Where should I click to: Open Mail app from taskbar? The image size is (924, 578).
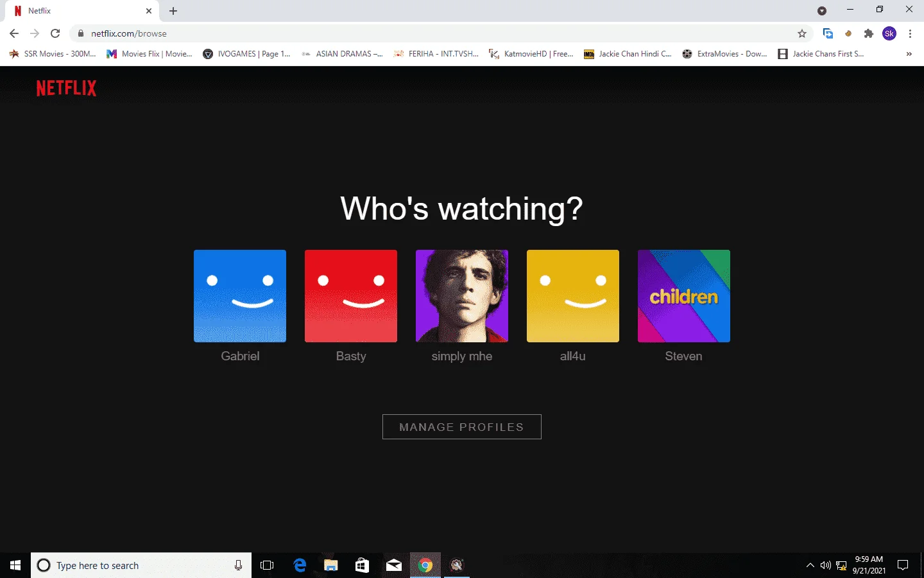click(394, 565)
